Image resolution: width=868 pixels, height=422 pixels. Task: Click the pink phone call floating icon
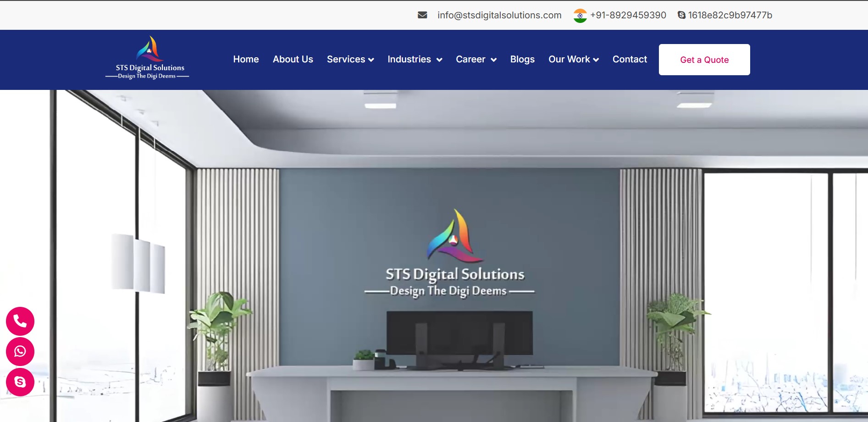(x=20, y=321)
